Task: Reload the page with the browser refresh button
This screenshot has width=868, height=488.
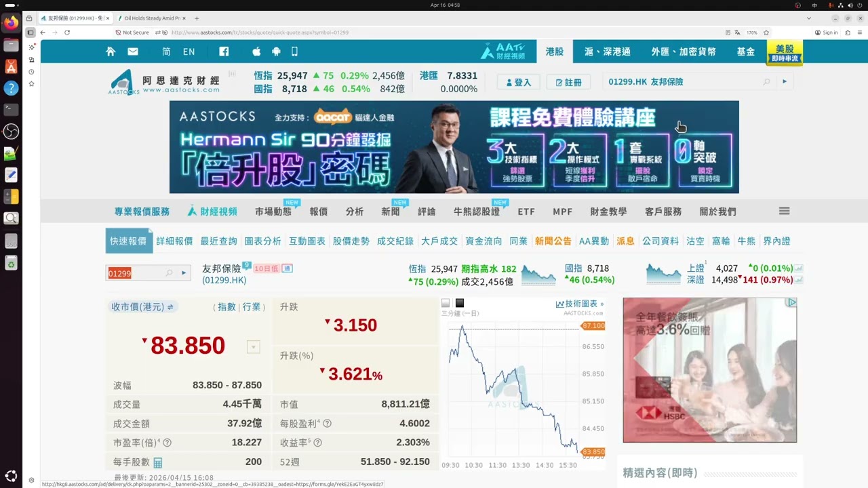Action: 67,33
